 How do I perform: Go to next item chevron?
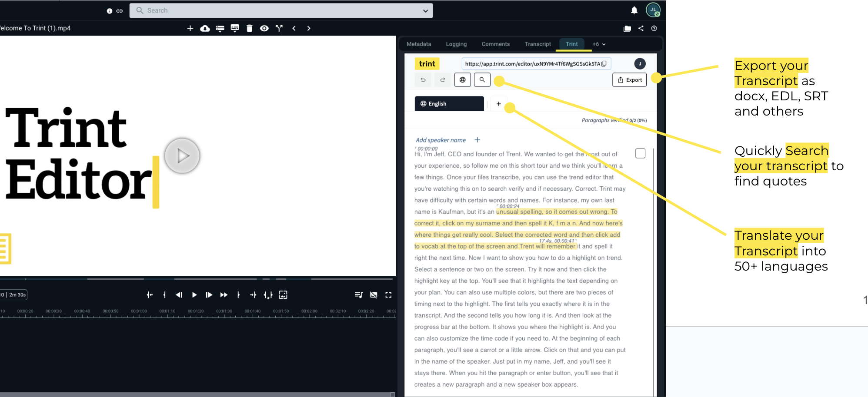(x=309, y=28)
